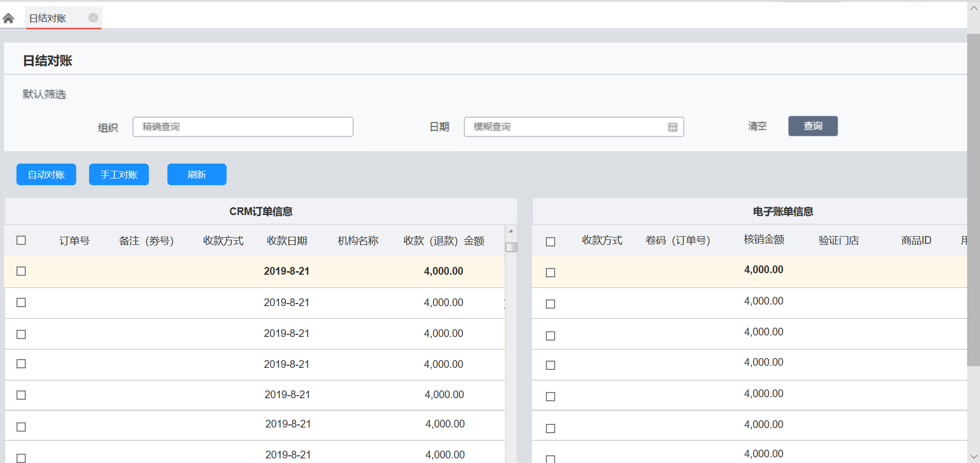
Task: Click the 机构名称 column header
Action: click(x=358, y=241)
